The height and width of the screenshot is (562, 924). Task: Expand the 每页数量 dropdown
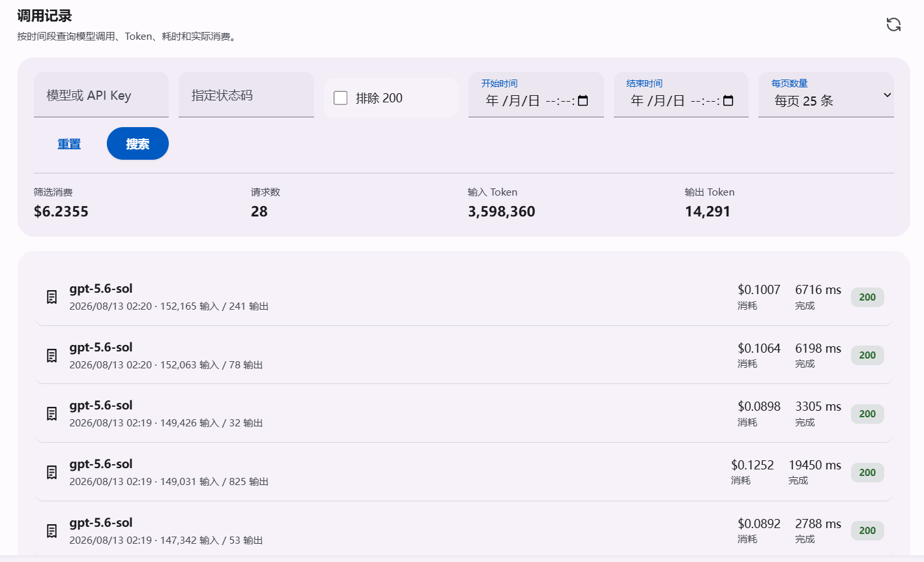click(x=826, y=95)
